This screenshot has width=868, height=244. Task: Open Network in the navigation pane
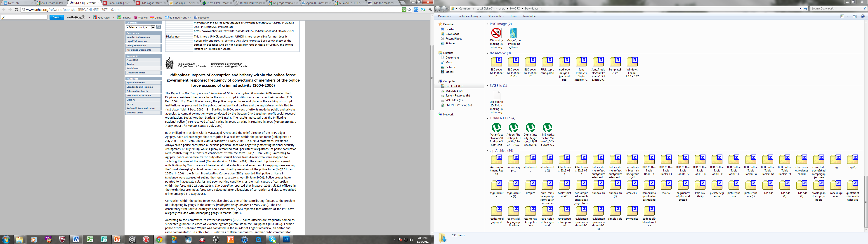tap(448, 115)
